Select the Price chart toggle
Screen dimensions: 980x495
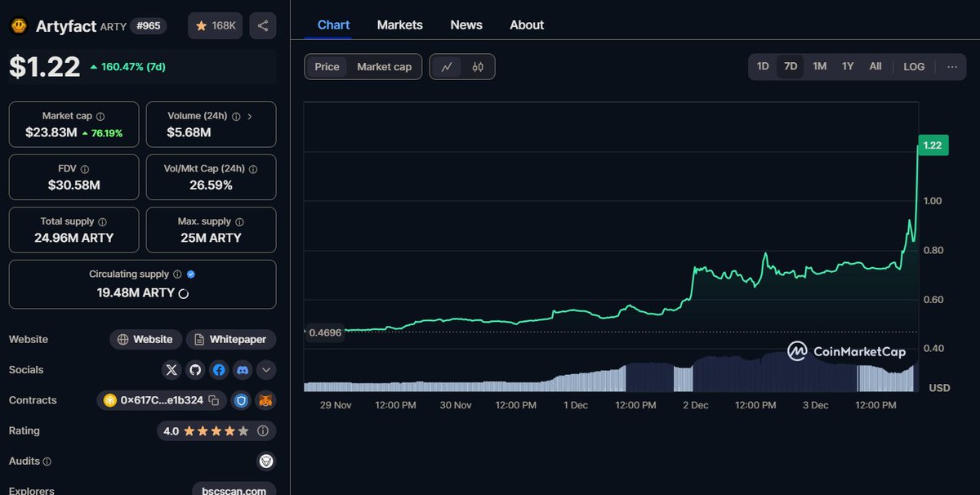pos(327,67)
